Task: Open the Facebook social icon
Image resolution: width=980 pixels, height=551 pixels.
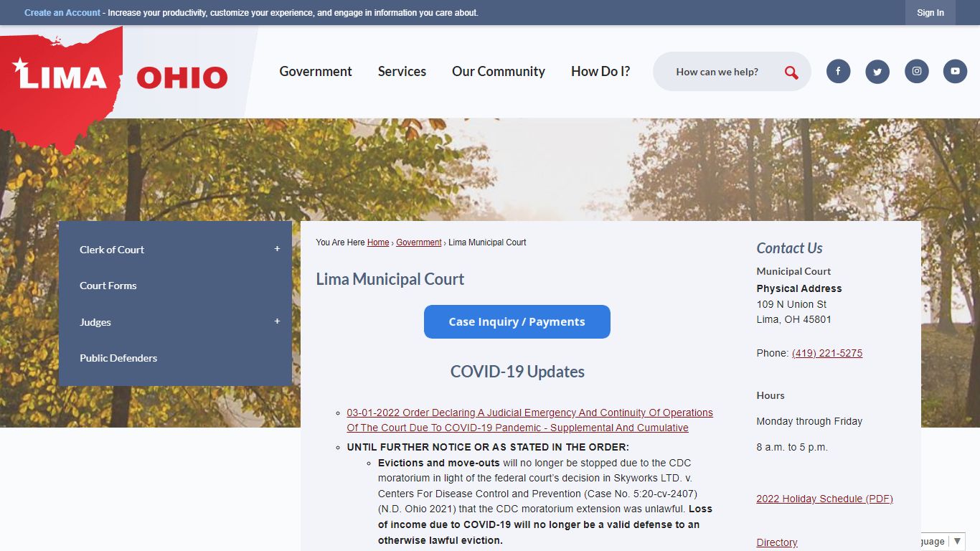Action: 838,71
